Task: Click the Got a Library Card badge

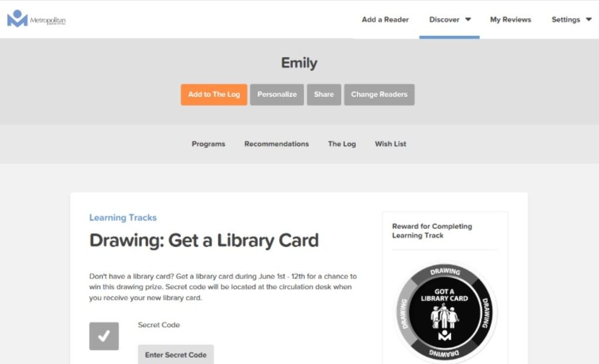Action: (x=445, y=312)
